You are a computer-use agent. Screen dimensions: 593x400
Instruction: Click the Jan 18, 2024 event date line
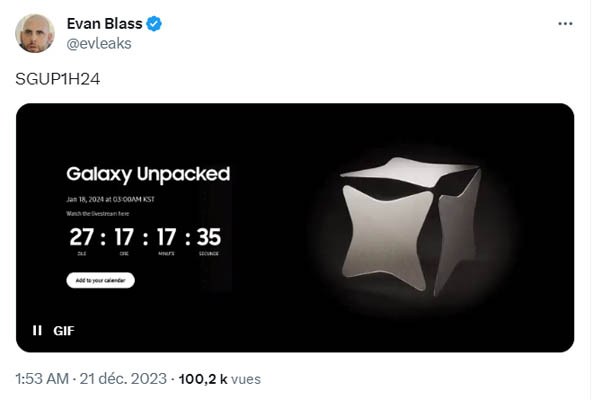[x=110, y=199]
